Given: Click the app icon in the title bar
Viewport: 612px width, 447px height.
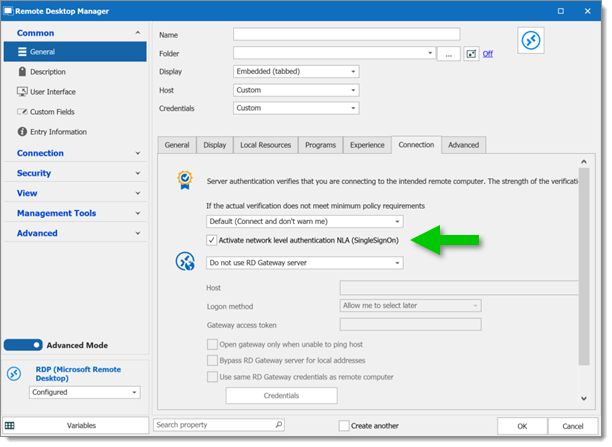Looking at the screenshot, I should (x=8, y=11).
